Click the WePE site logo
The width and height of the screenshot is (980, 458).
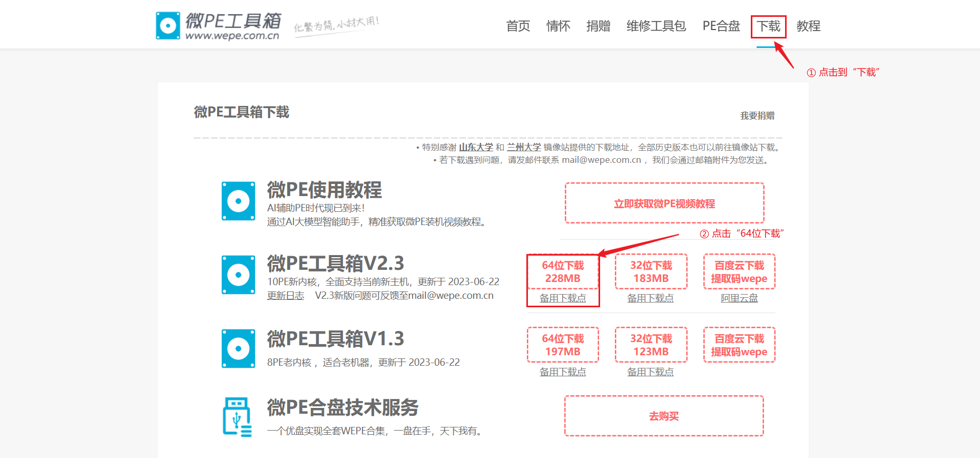pos(218,26)
